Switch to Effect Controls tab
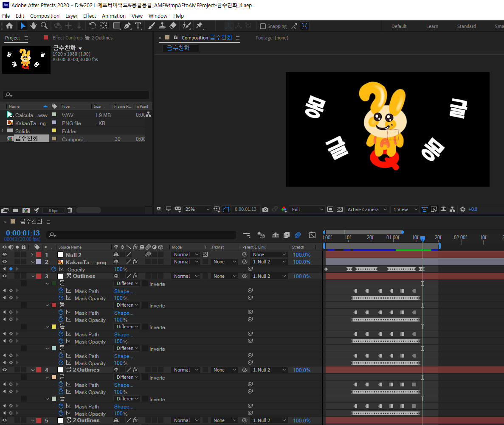Screen dimensions: 504x425 click(x=83, y=38)
